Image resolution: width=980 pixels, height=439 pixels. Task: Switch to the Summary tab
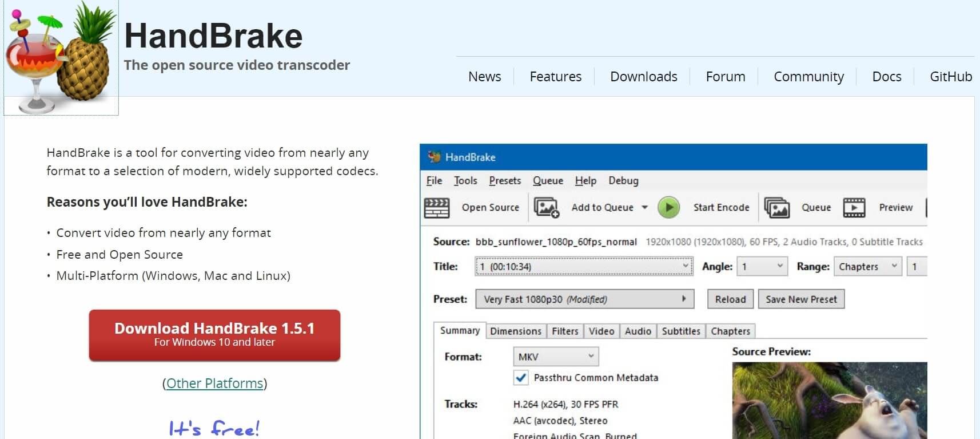click(460, 330)
